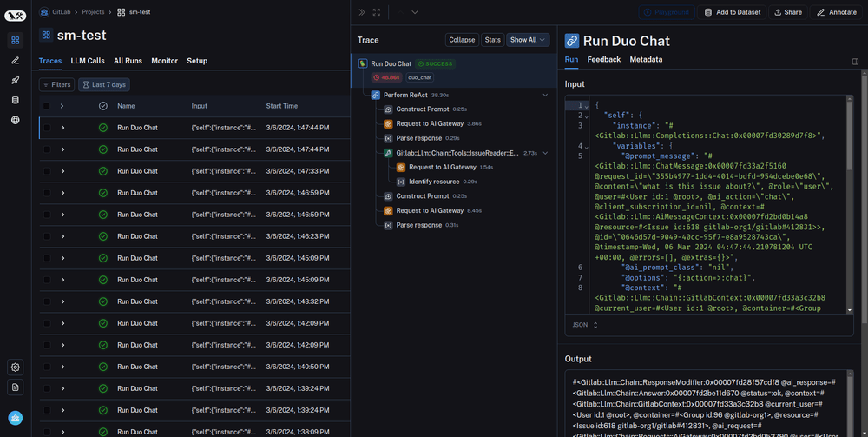
Task: Select the checkbox of the 1:47:33 PM trace
Action: pos(47,171)
